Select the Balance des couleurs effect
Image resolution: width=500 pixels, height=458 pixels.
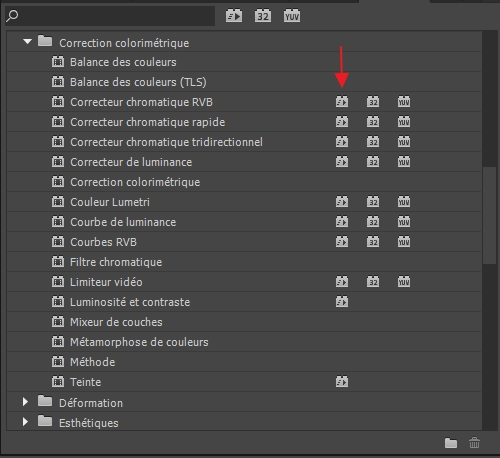point(244,62)
